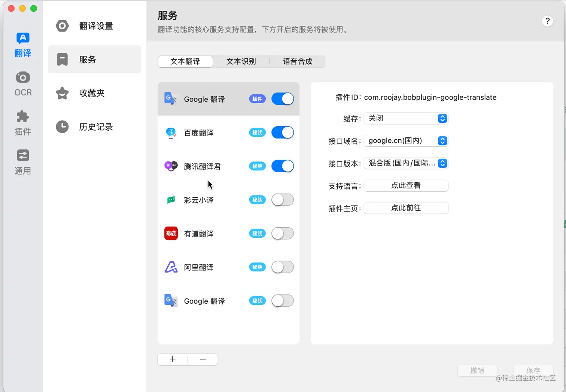Viewport: 566px width, 392px height.
Task: Click the 历史记录 clock icon
Action: pos(62,127)
